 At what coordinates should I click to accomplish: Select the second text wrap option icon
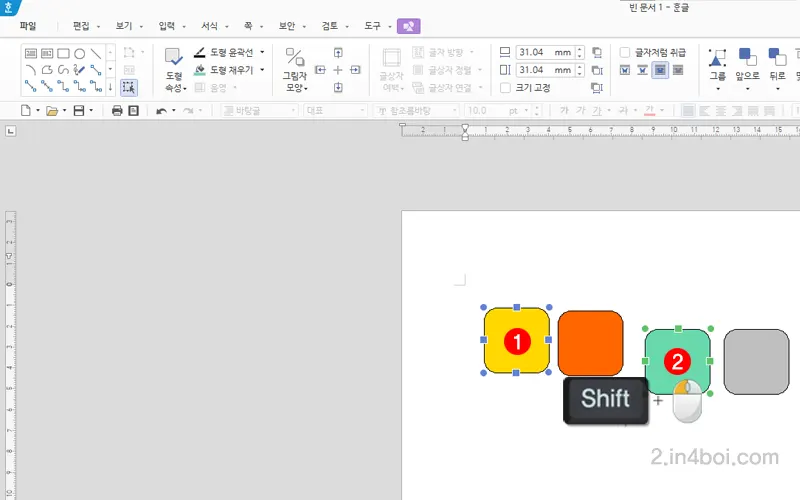(642, 70)
